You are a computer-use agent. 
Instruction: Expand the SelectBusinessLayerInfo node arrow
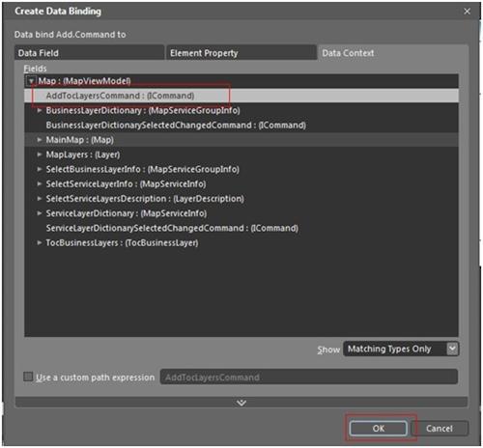coord(40,169)
